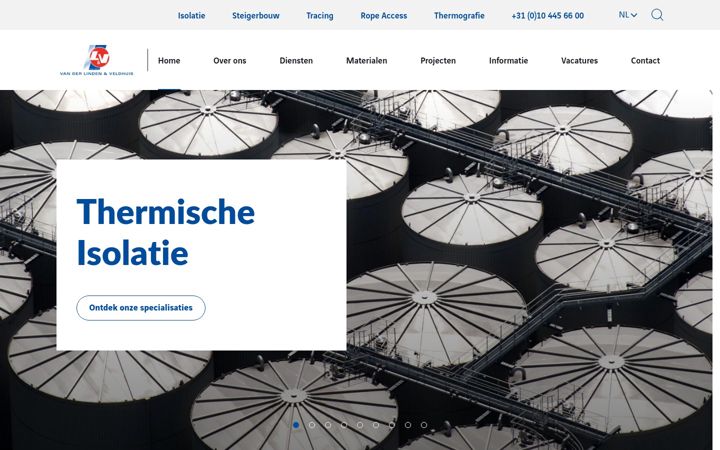Open the Over ons menu
720x450 pixels.
[230, 61]
